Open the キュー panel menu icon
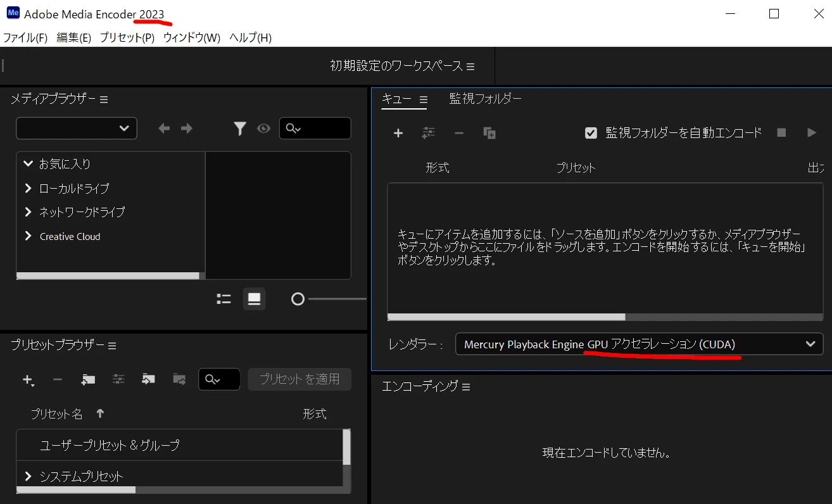 coord(424,99)
